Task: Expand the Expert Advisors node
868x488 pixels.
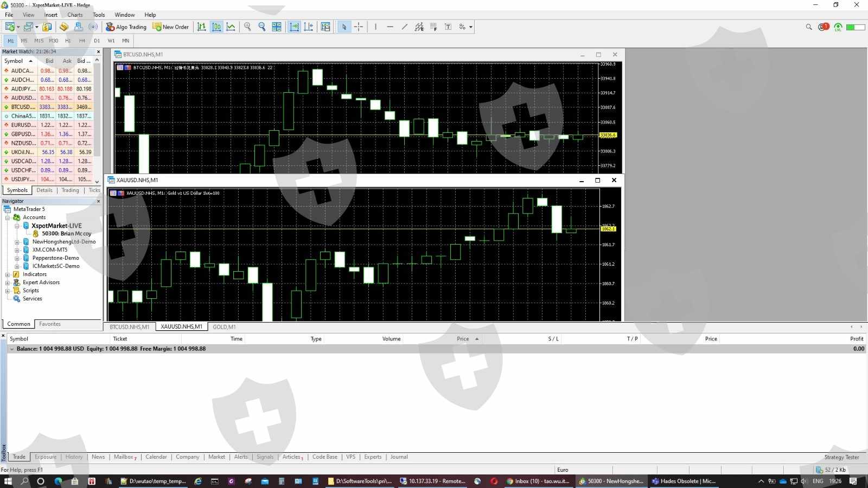Action: click(8, 282)
